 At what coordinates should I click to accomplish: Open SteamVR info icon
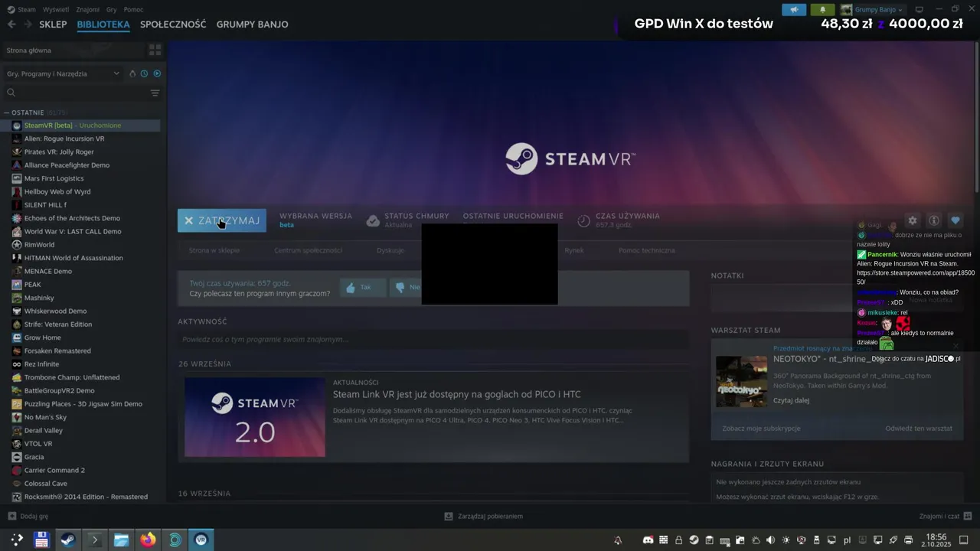933,220
